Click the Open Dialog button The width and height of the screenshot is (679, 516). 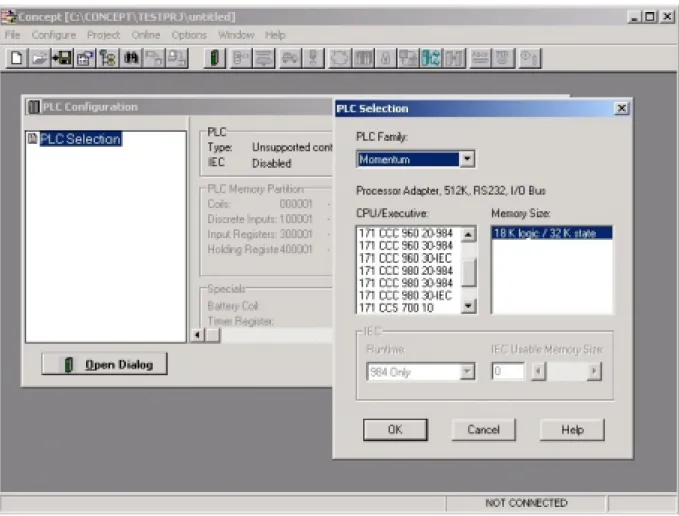(x=104, y=364)
